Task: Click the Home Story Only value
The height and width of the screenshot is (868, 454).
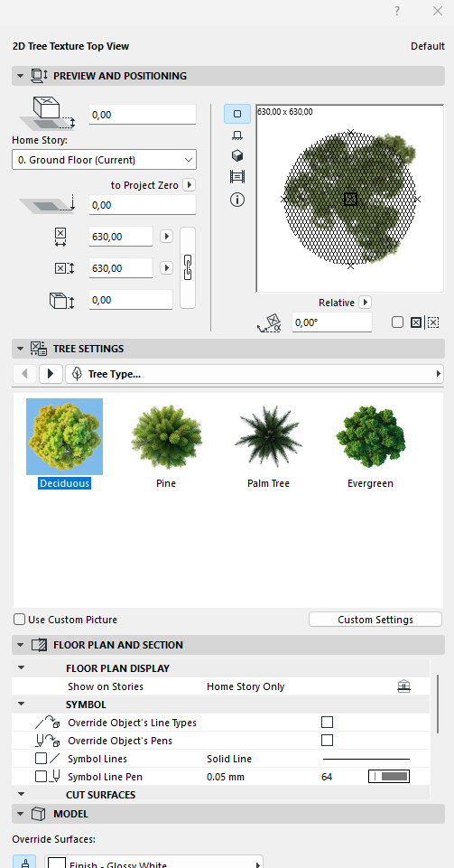Action: point(246,686)
